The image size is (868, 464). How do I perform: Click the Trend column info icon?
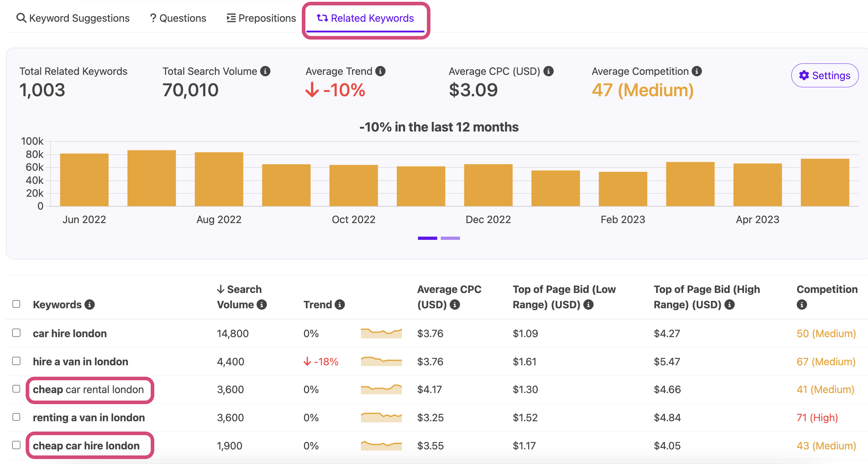pyautogui.click(x=340, y=305)
